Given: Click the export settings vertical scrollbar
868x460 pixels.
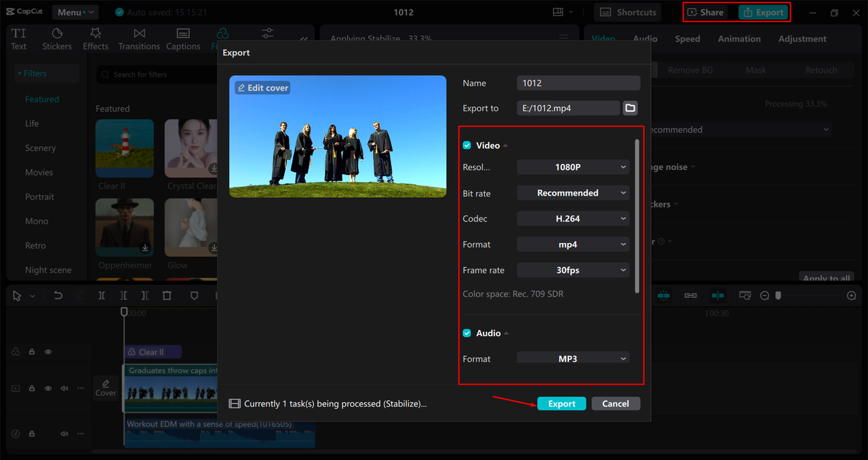Looking at the screenshot, I should click(636, 216).
